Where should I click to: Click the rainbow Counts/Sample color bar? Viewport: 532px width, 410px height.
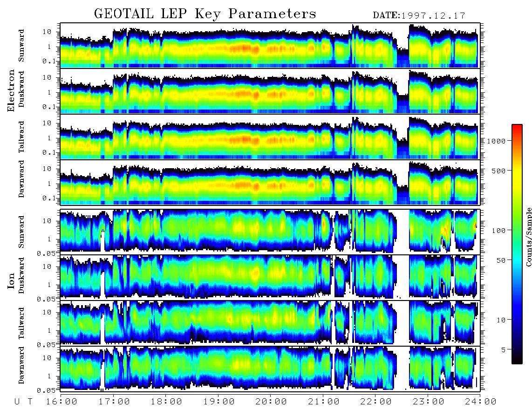(x=517, y=245)
